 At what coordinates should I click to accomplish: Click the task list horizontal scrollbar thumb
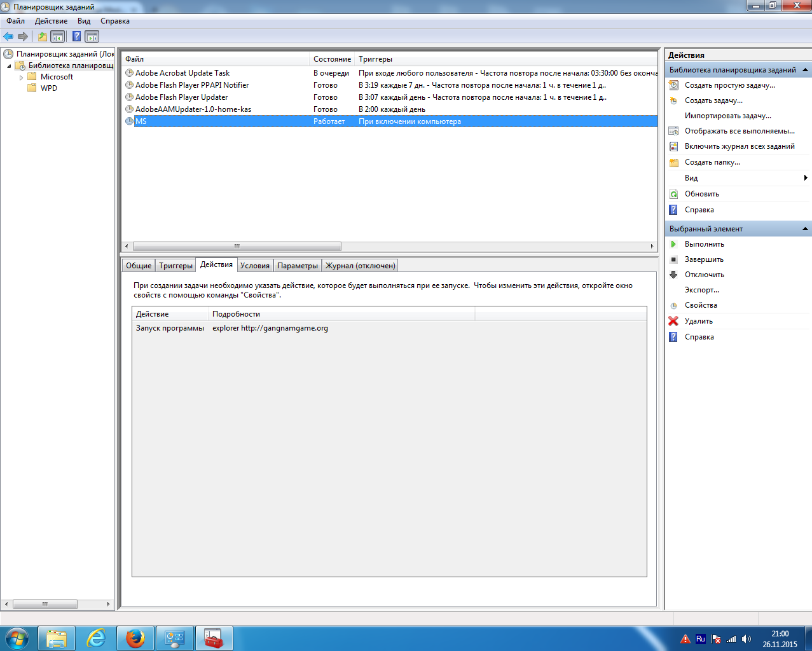click(x=237, y=246)
